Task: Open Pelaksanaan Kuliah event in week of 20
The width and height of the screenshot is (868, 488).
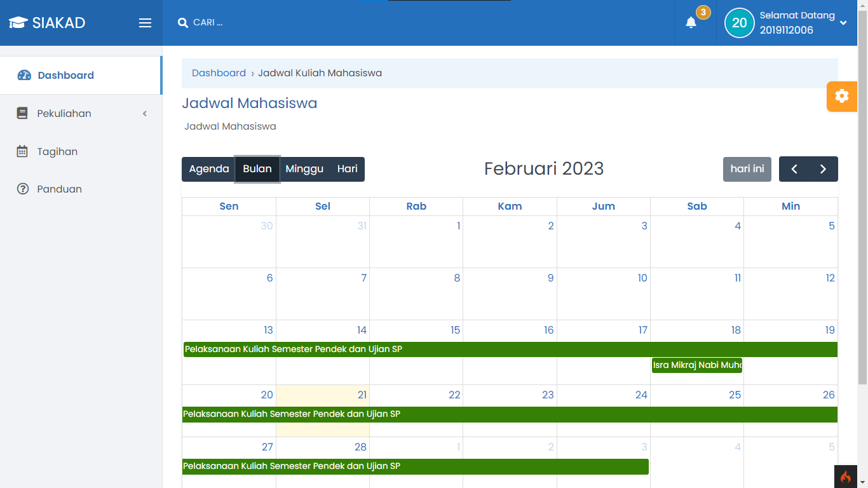Action: pos(510,414)
